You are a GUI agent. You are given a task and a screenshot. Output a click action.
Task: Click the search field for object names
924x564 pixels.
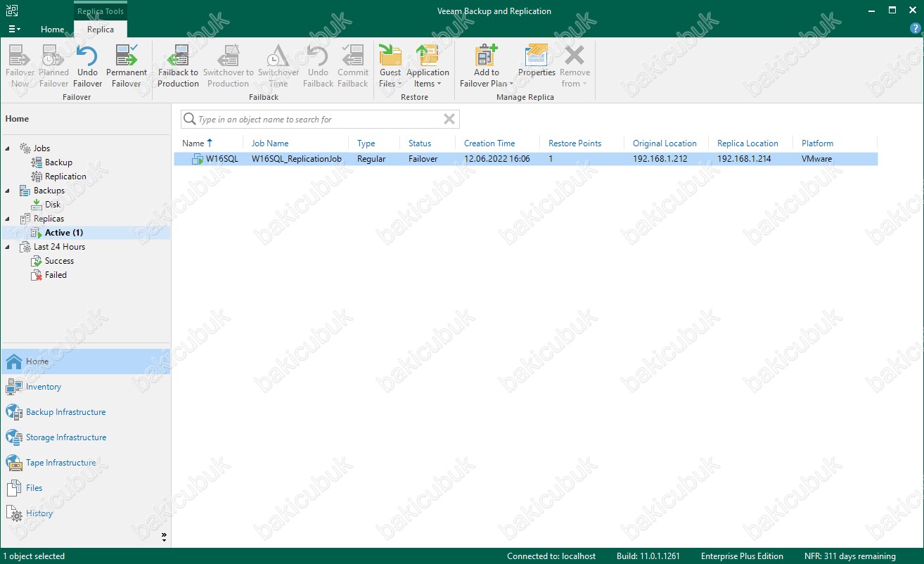(x=320, y=120)
